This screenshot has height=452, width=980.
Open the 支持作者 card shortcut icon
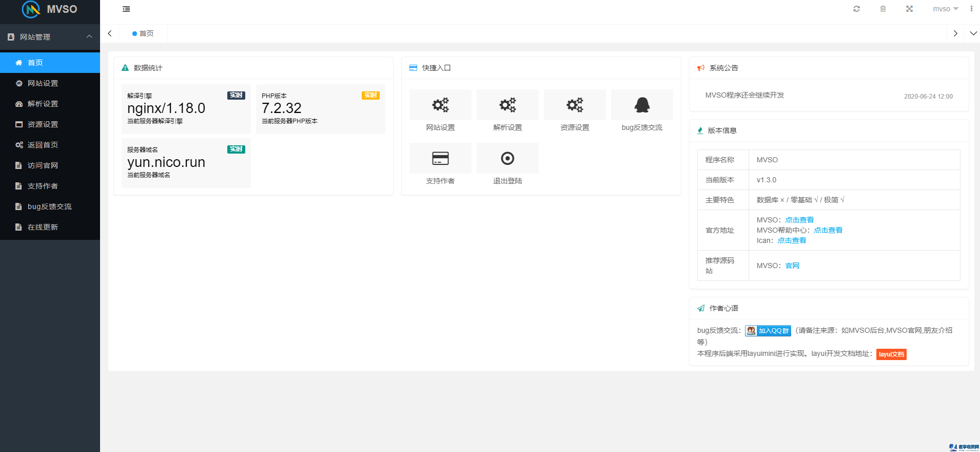click(x=440, y=158)
